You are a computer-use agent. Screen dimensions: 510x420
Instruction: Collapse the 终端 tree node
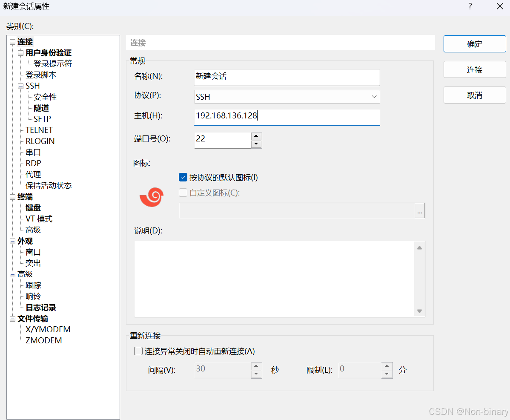(13, 197)
